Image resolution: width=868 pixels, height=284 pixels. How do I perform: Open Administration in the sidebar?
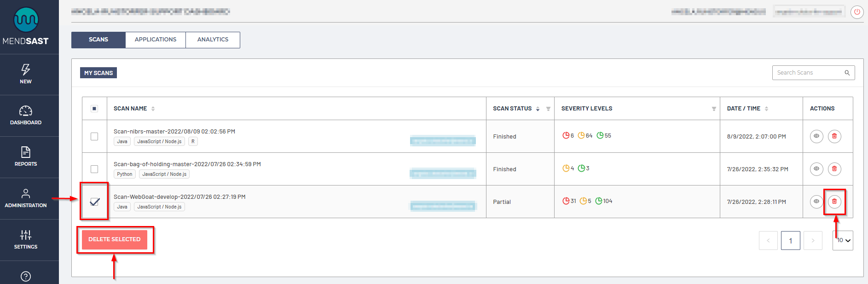point(26,194)
